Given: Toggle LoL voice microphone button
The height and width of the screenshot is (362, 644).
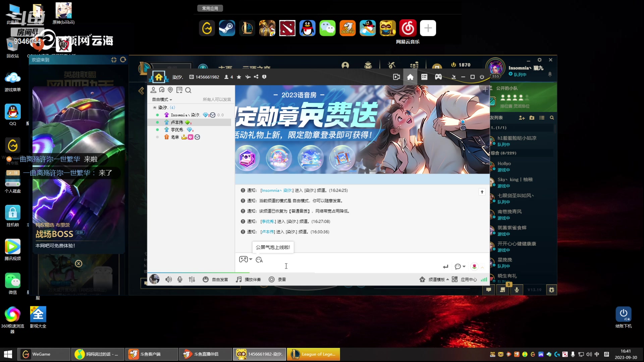Looking at the screenshot, I should [x=517, y=290].
